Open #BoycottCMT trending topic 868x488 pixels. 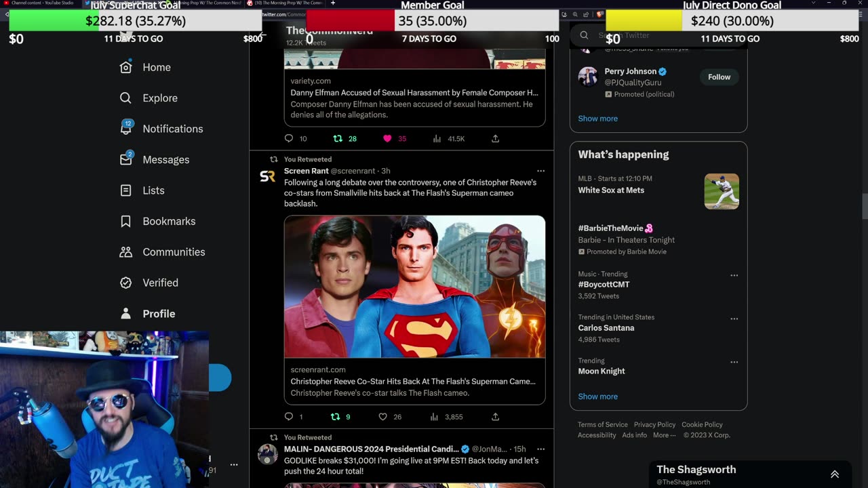[x=604, y=285]
